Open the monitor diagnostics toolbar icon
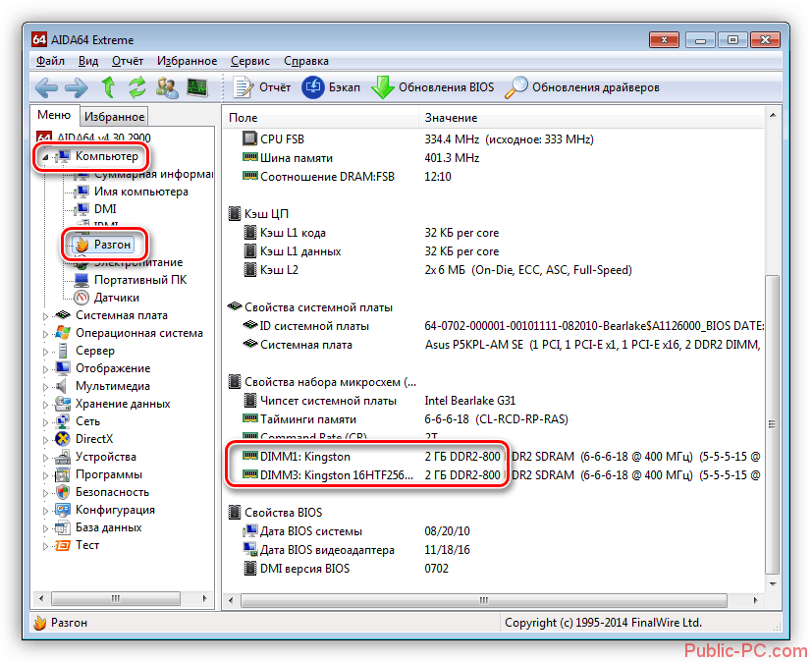Screen dimensions: 812x662 (197, 87)
